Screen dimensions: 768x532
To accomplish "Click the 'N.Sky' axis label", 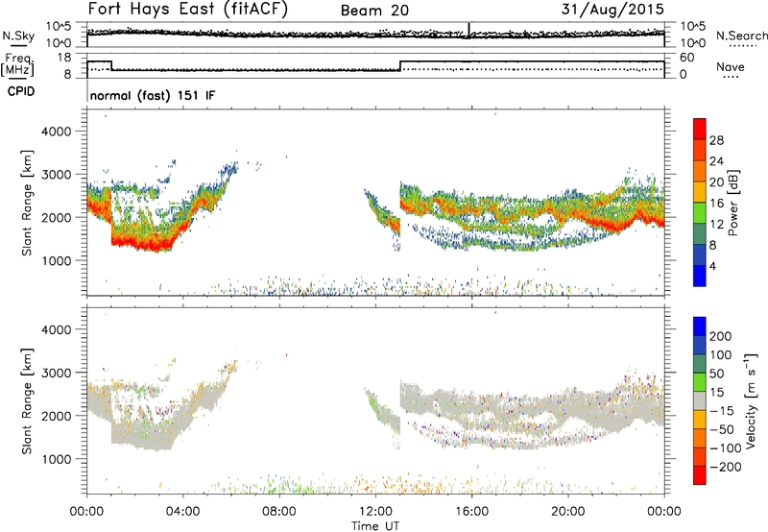I will (18, 36).
